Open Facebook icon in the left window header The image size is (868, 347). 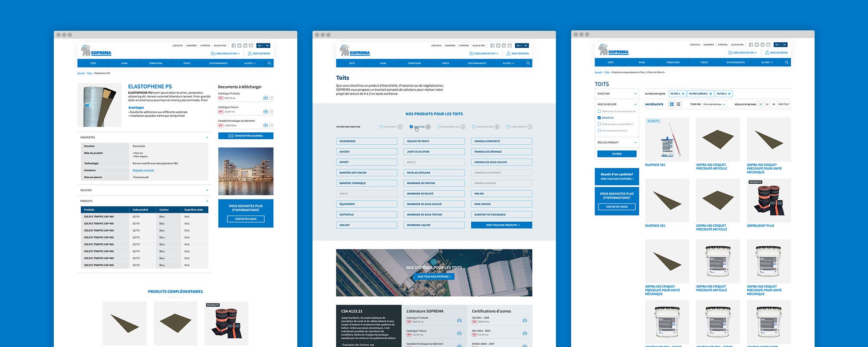233,46
